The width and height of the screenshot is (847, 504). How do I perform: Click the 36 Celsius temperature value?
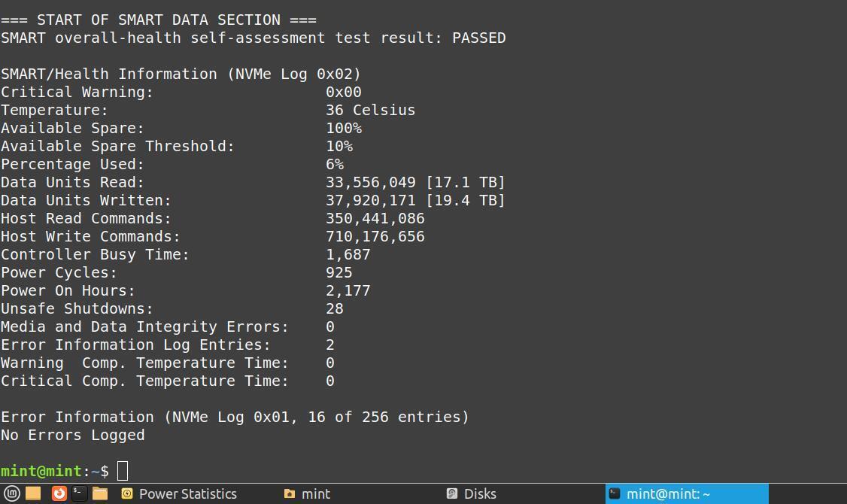370,110
